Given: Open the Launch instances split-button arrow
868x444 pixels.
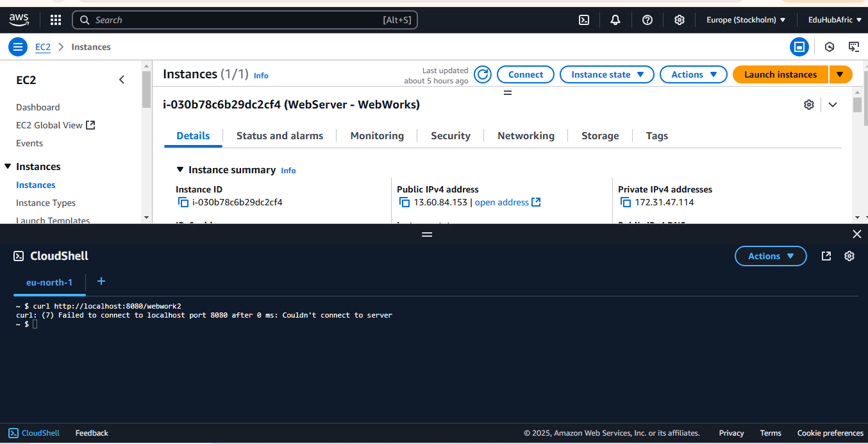Looking at the screenshot, I should pos(840,74).
